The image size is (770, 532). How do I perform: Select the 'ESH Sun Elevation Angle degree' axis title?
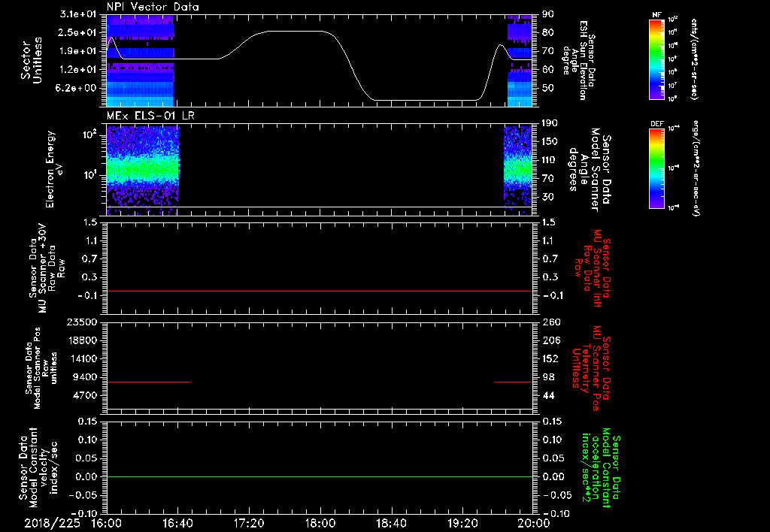578,61
